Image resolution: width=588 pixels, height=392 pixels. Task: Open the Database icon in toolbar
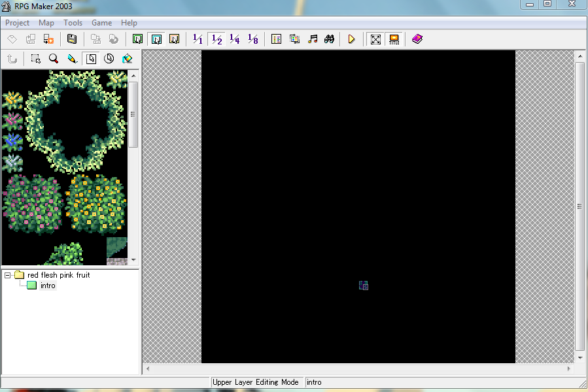click(276, 39)
